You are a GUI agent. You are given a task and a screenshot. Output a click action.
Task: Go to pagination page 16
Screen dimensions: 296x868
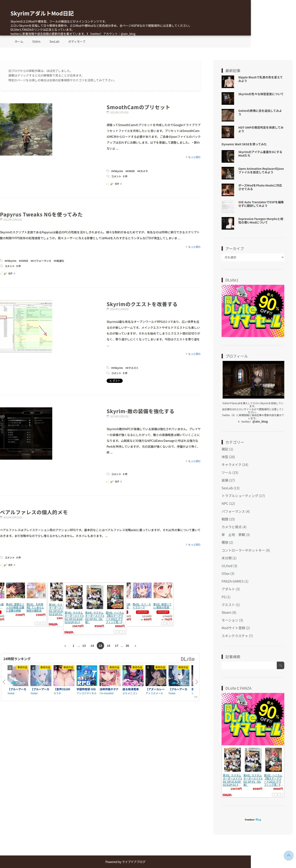coord(108,646)
